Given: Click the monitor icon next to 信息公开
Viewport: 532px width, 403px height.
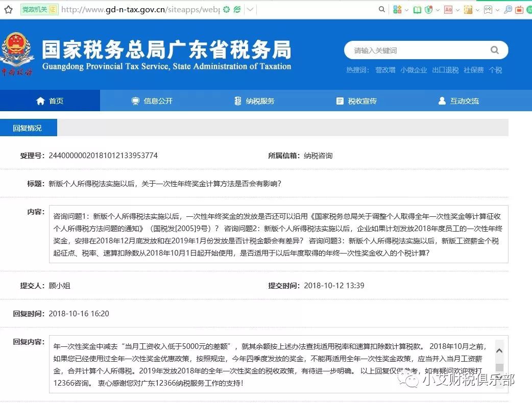Looking at the screenshot, I should 135,101.
